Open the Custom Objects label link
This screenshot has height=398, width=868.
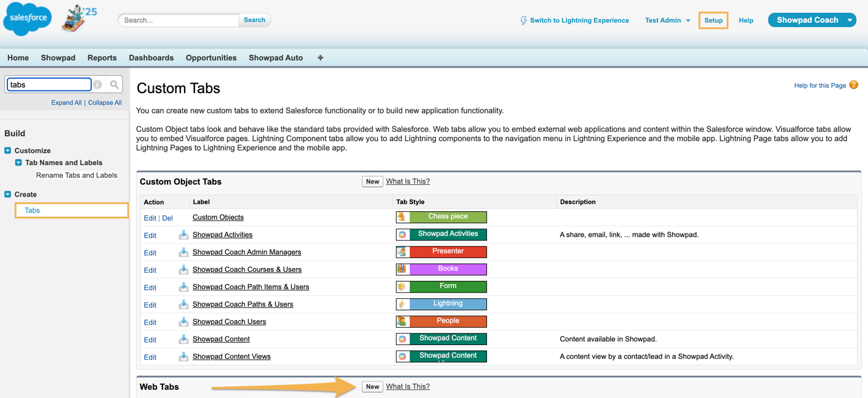pyautogui.click(x=218, y=217)
